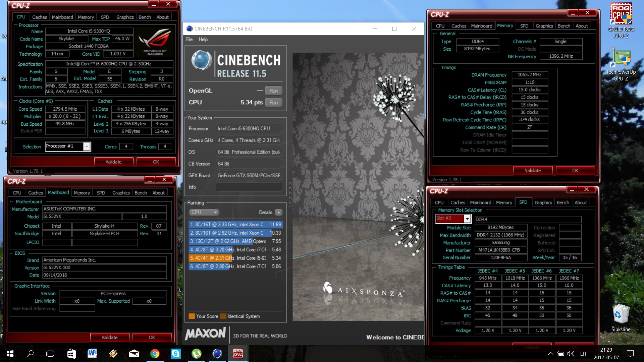Click Processor field in Cinebench system info
Viewport: 644px width, 362px height.
[249, 129]
